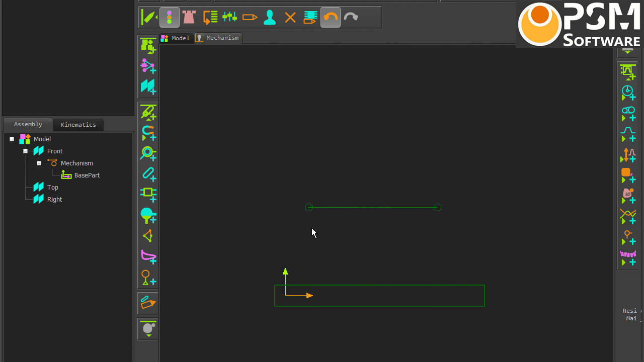Toggle the traffic-light icon in top toolbar
This screenshot has height=362, width=644.
pos(170,18)
